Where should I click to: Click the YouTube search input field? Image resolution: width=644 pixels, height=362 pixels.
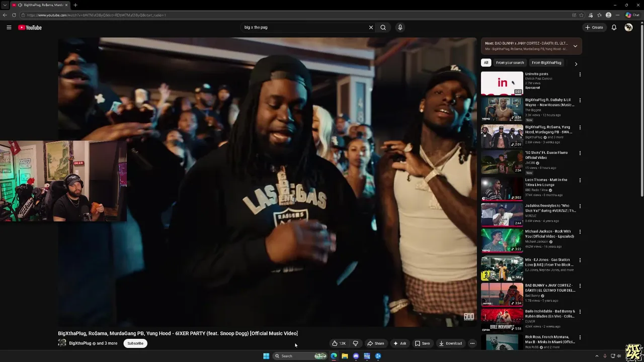(304, 28)
